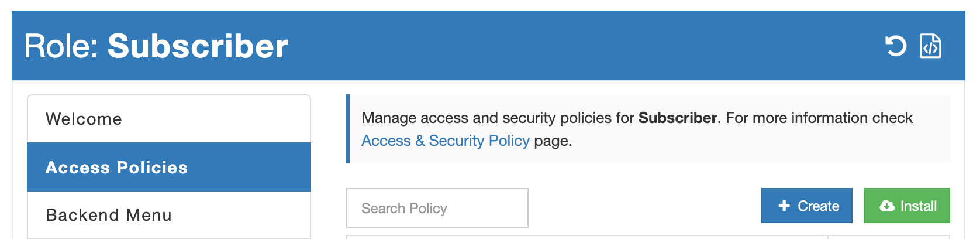
Task: Click the Role: Subscriber page heading
Action: click(x=156, y=46)
